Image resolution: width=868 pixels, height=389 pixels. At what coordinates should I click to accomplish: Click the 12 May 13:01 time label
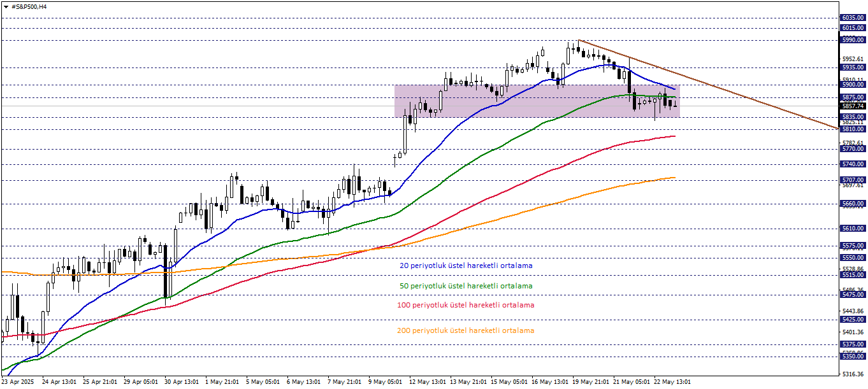point(428,383)
